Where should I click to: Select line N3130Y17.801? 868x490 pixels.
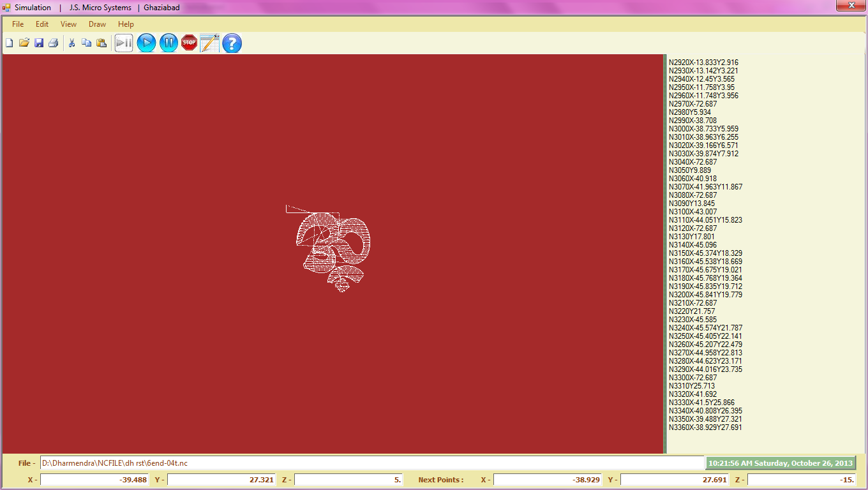691,236
